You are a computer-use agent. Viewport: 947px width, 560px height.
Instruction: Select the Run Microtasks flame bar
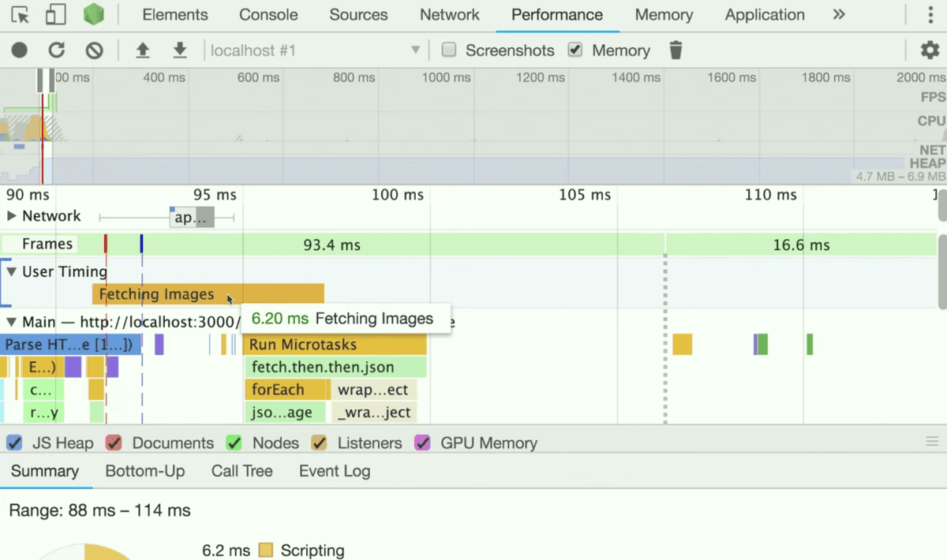point(335,345)
